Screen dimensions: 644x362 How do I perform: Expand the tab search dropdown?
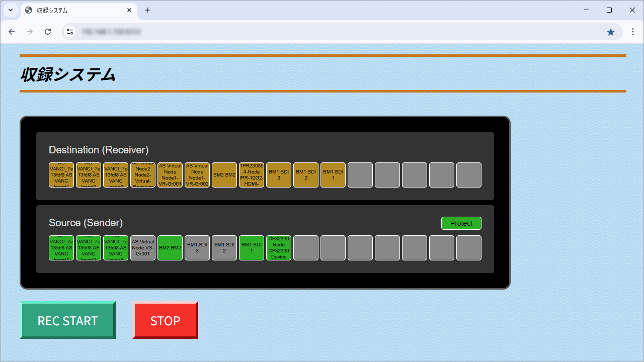[x=10, y=10]
